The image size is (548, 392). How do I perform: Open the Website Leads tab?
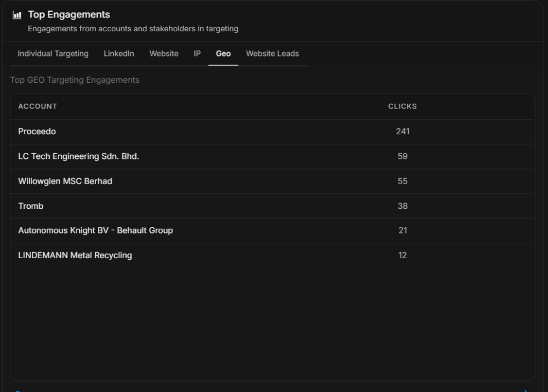point(272,54)
